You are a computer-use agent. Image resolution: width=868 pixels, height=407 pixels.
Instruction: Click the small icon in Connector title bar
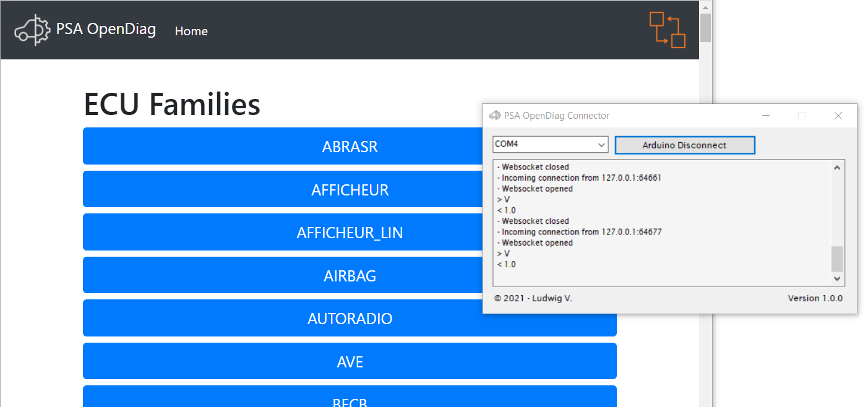point(494,116)
